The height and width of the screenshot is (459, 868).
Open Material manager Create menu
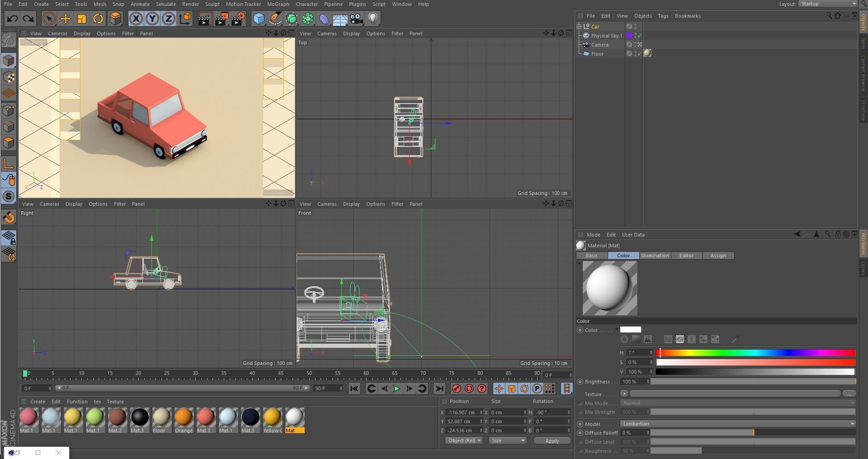coord(38,402)
